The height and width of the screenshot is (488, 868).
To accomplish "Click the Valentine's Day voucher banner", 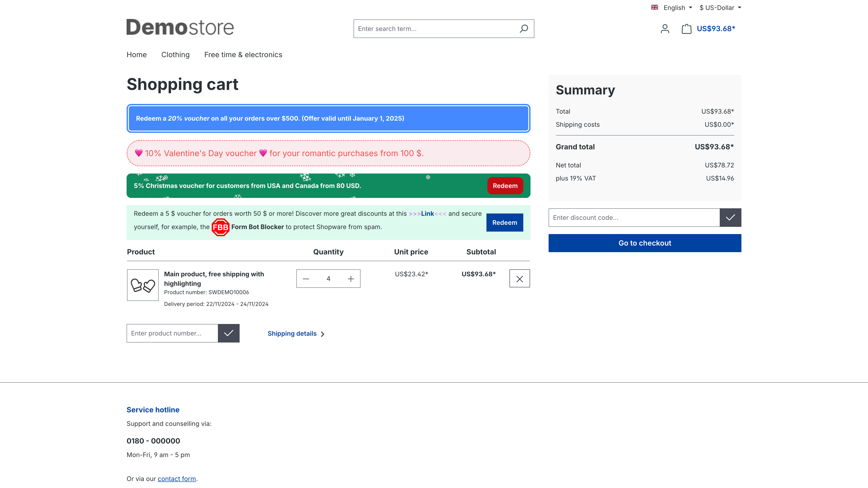I will (328, 153).
